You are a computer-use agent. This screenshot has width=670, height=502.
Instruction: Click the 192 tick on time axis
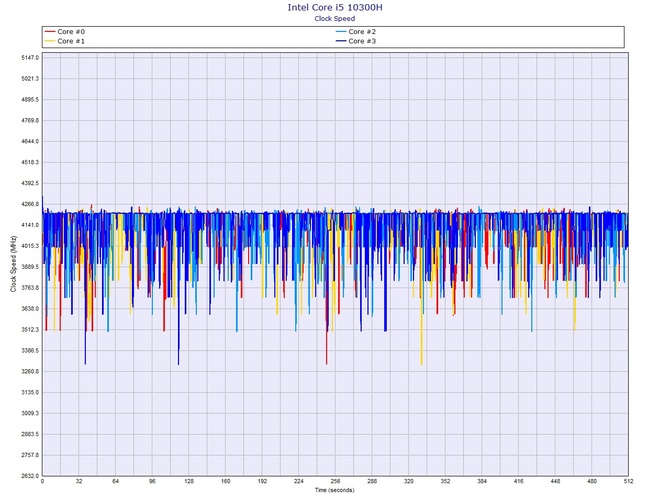coord(262,481)
